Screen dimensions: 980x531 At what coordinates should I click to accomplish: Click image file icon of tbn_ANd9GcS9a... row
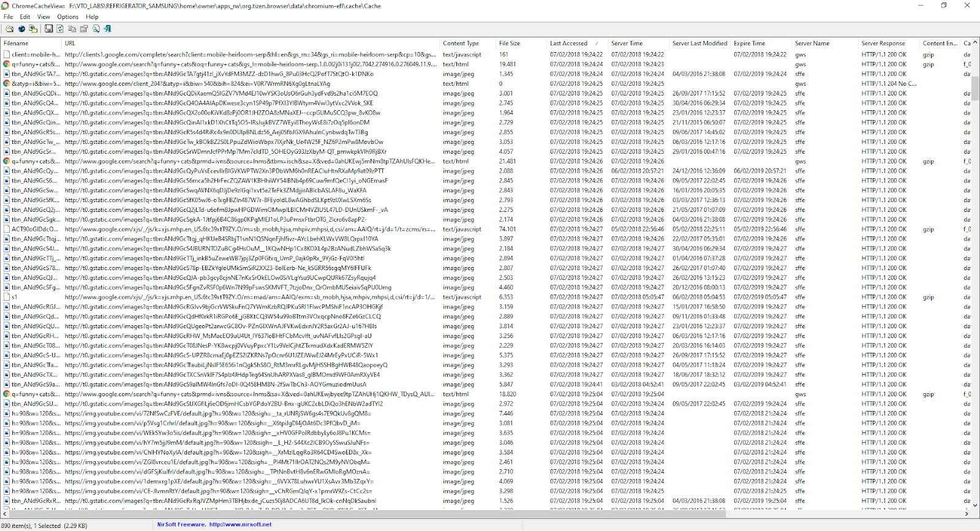[7, 384]
